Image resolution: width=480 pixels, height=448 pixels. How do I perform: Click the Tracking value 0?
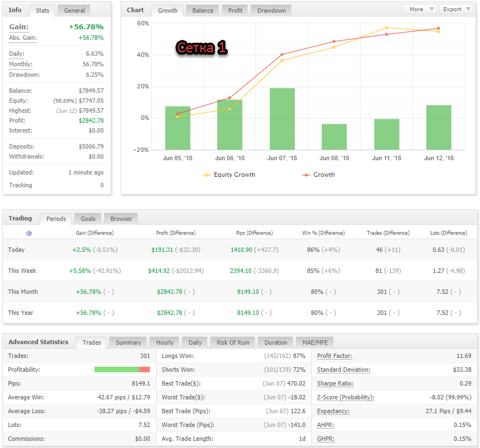pos(102,185)
